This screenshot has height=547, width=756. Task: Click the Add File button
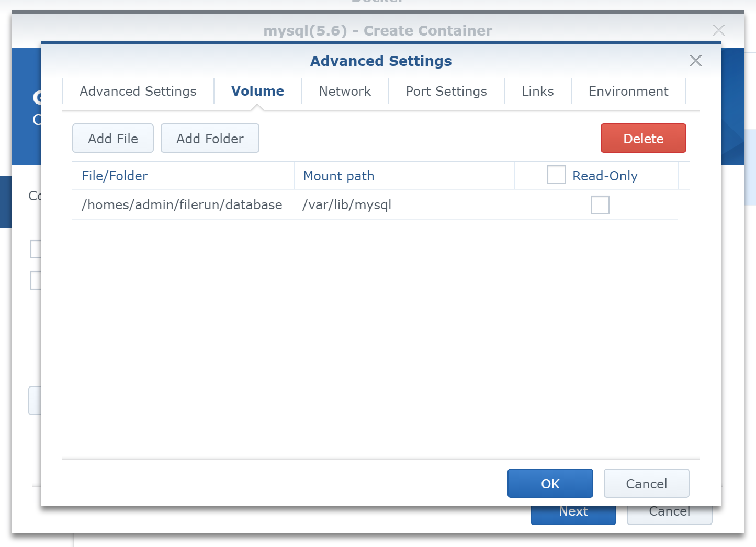point(113,139)
